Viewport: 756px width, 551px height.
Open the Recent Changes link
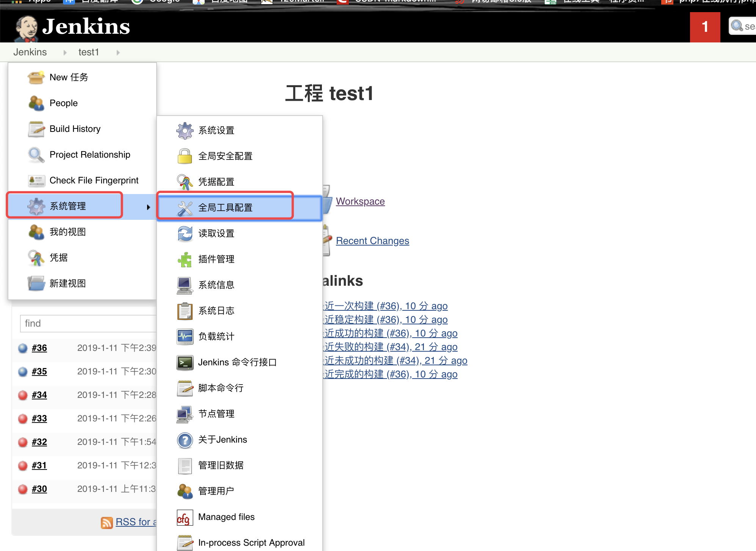[372, 241]
